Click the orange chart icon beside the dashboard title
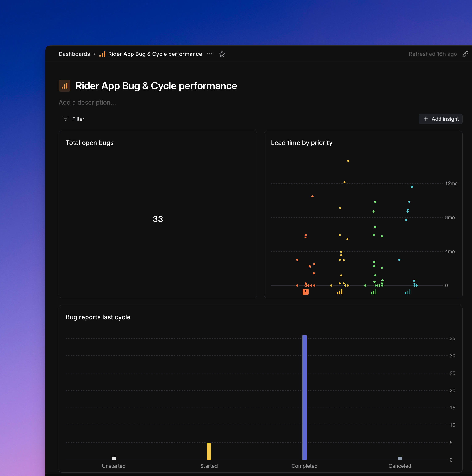472x476 pixels. (x=64, y=86)
